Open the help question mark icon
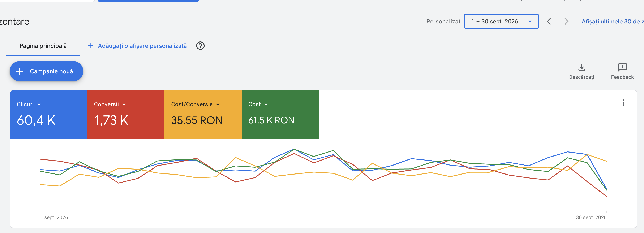 coord(200,46)
